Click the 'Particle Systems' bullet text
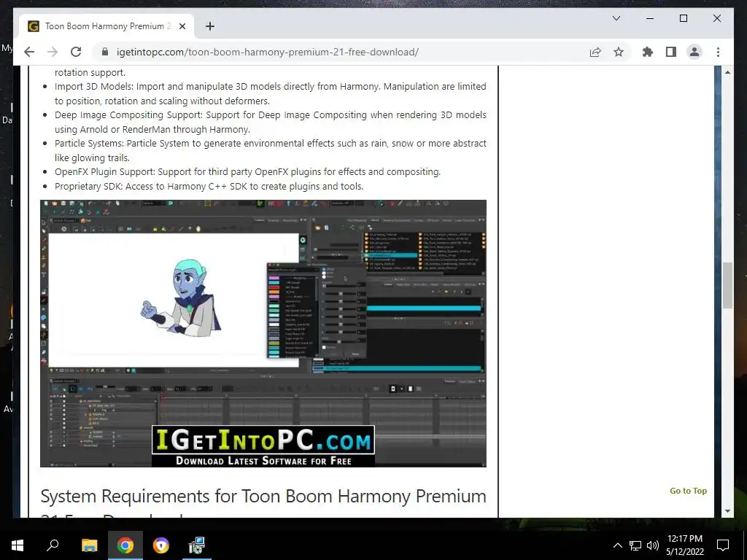The image size is (747, 560). pyautogui.click(x=270, y=150)
